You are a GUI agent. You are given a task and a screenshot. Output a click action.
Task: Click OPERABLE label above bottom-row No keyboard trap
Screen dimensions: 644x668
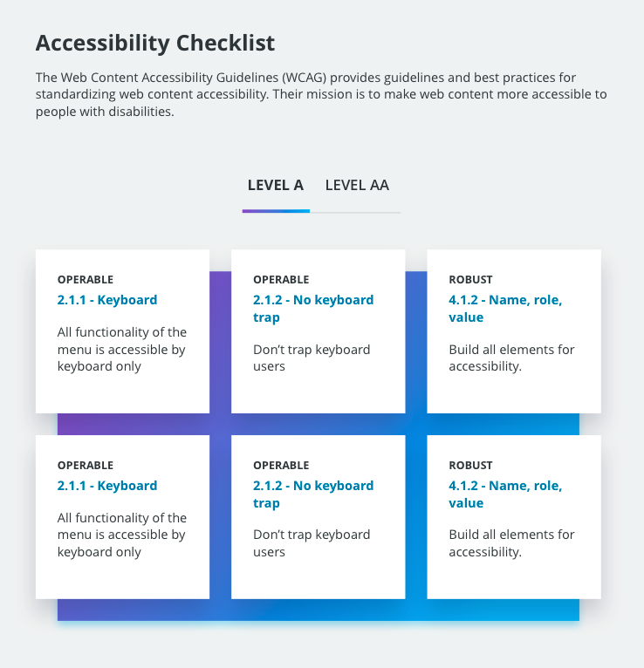click(281, 465)
